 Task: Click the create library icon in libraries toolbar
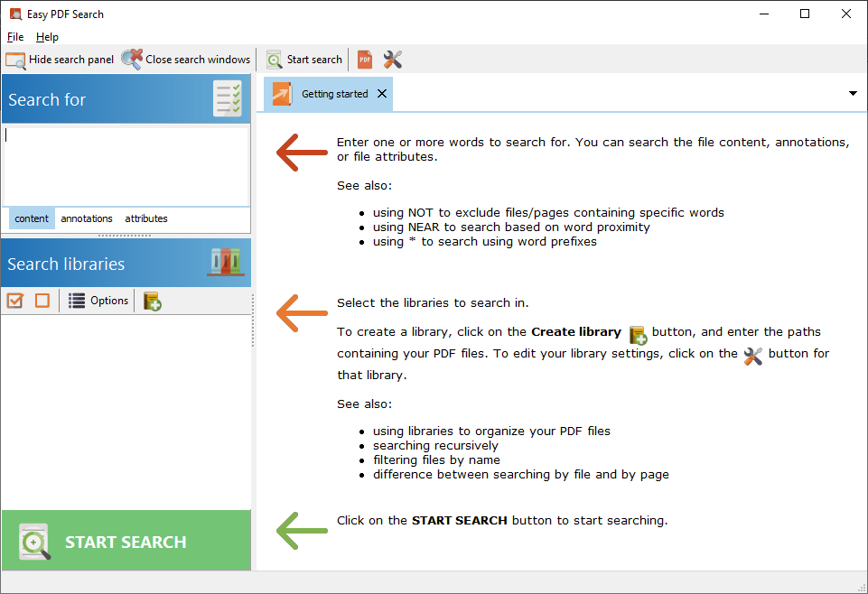click(153, 301)
